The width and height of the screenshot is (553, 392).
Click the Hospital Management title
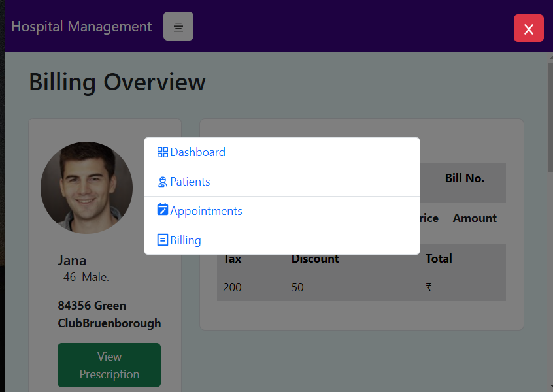pyautogui.click(x=81, y=27)
